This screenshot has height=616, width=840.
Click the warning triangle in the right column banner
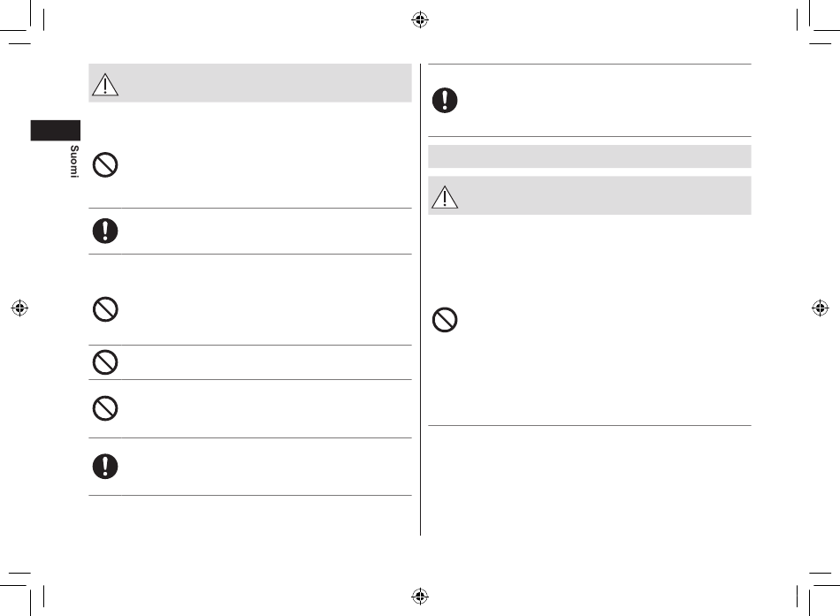(445, 197)
